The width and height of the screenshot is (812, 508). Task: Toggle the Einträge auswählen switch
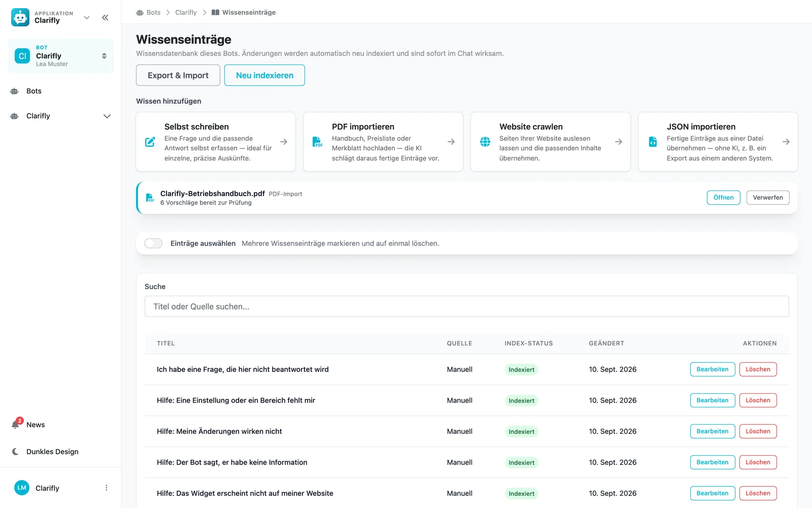(153, 243)
